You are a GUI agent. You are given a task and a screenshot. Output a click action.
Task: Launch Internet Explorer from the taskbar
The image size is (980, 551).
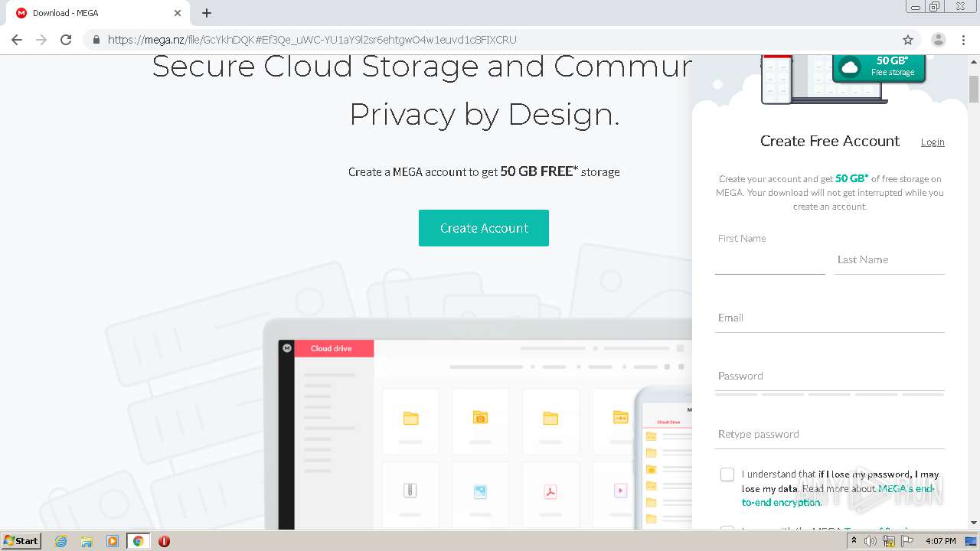click(60, 541)
